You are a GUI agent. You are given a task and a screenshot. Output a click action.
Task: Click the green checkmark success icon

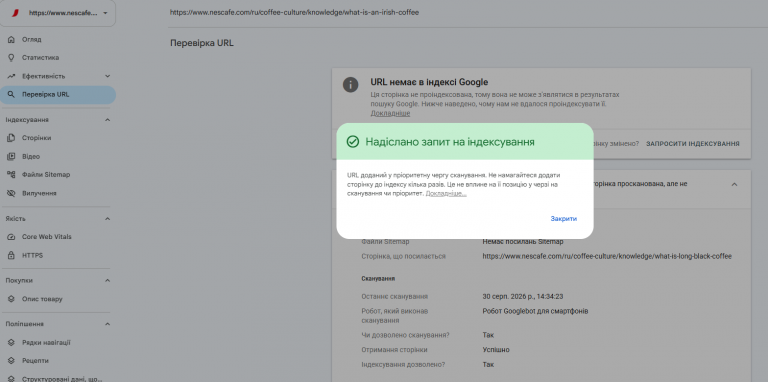point(353,142)
